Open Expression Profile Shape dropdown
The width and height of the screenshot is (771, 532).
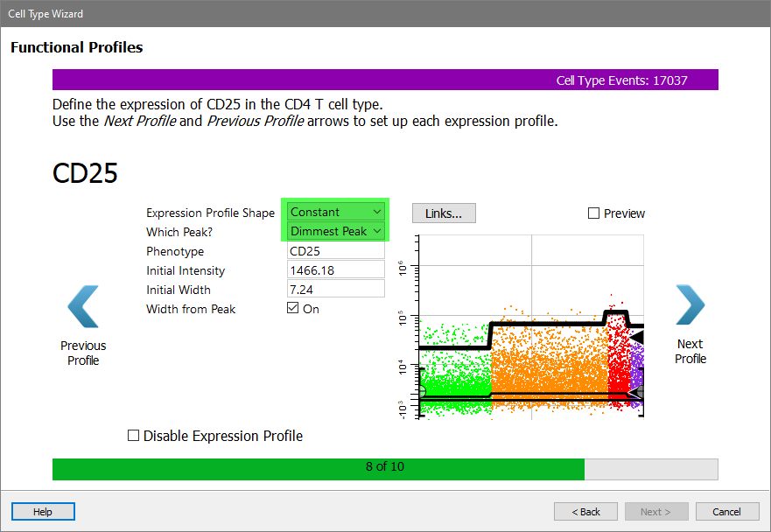tap(336, 212)
